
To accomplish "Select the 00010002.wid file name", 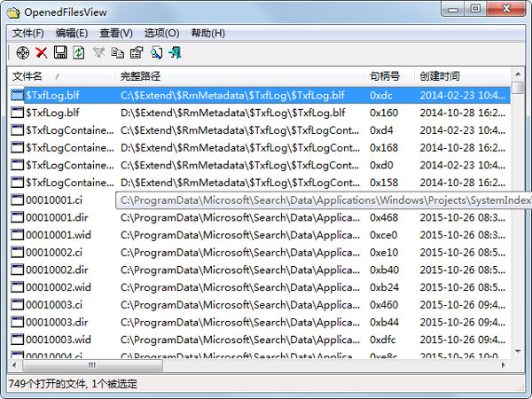I will (59, 287).
